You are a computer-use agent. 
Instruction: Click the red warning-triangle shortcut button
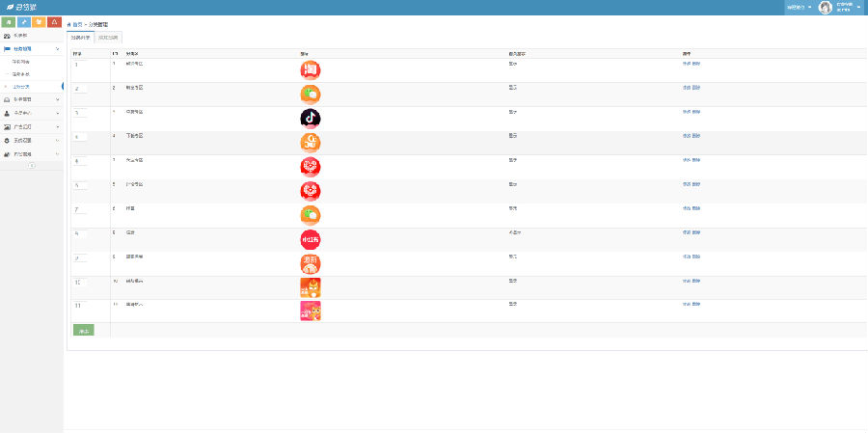pyautogui.click(x=54, y=22)
